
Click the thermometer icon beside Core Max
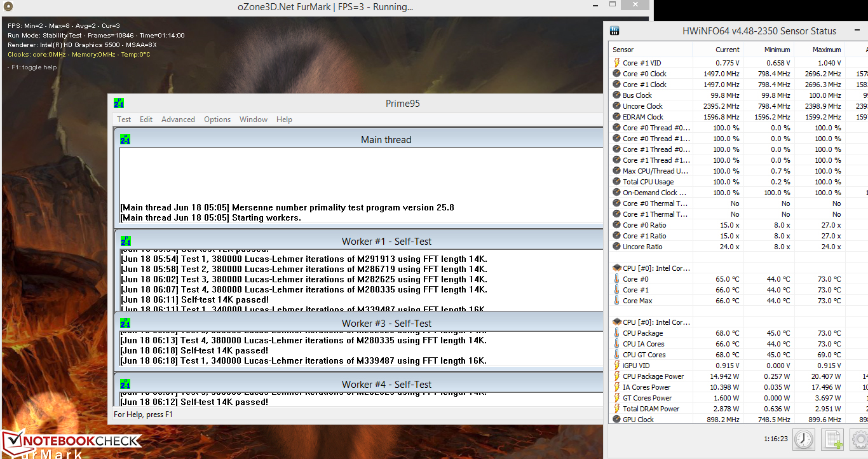pos(616,301)
